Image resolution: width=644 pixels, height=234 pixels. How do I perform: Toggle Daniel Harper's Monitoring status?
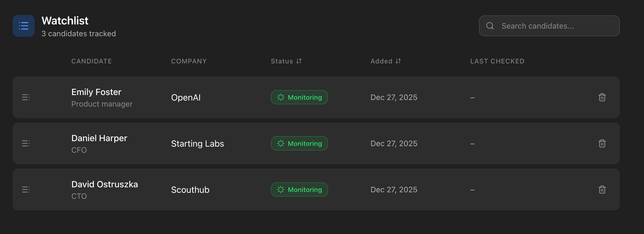[x=299, y=143]
